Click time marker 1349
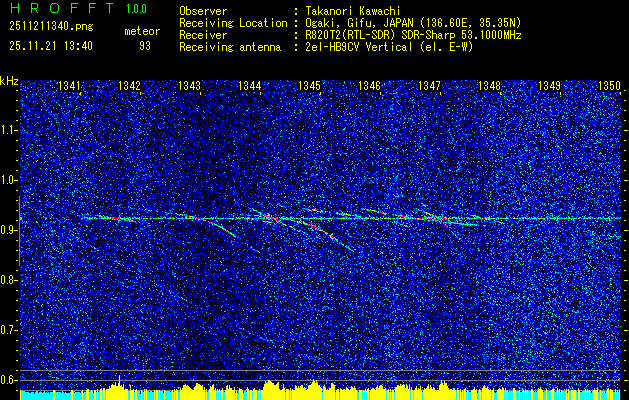This screenshot has height=400, width=629. click(x=550, y=86)
